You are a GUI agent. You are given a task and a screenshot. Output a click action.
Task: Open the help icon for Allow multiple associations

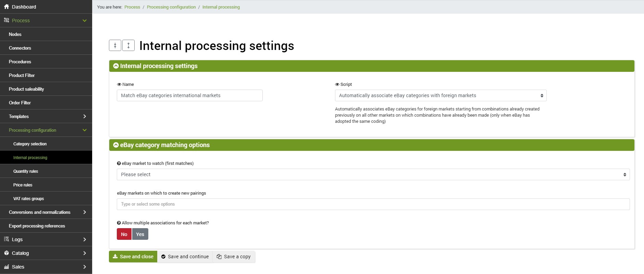tap(119, 223)
